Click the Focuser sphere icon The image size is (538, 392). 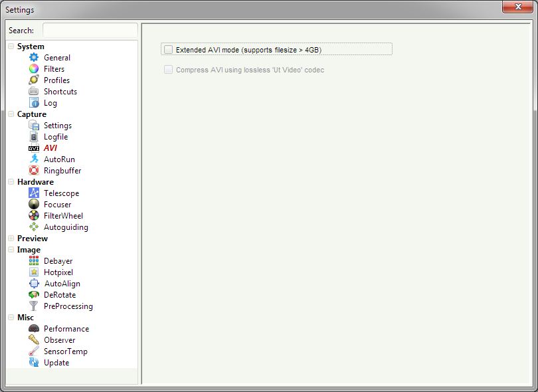[34, 204]
